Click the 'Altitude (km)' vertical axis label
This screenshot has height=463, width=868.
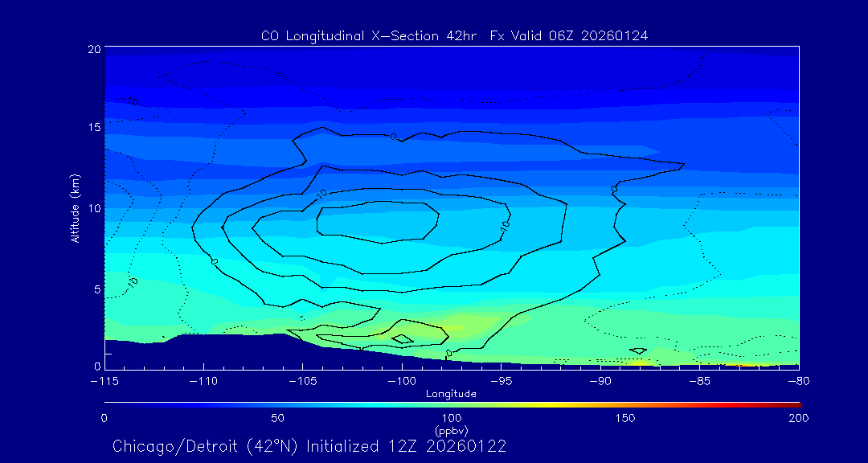75,208
